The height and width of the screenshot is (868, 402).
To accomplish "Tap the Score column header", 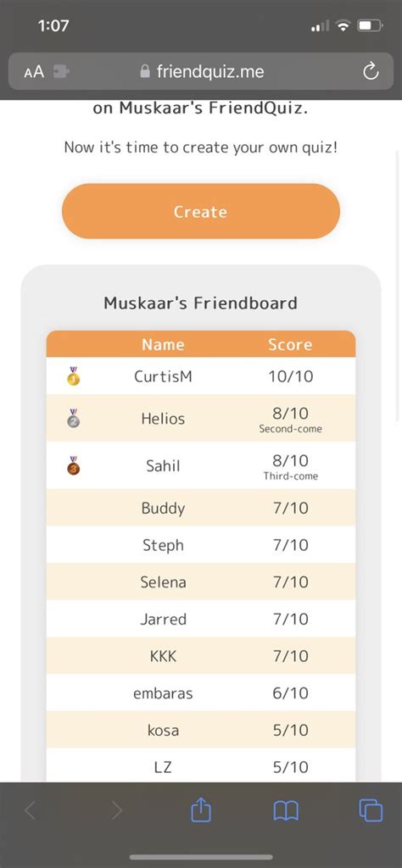I will (290, 344).
